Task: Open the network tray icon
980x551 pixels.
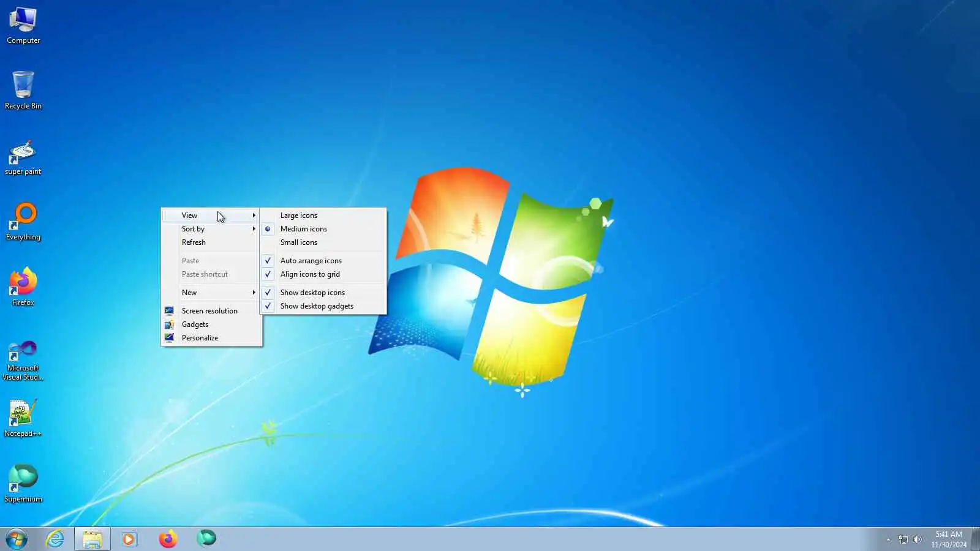Action: (903, 540)
